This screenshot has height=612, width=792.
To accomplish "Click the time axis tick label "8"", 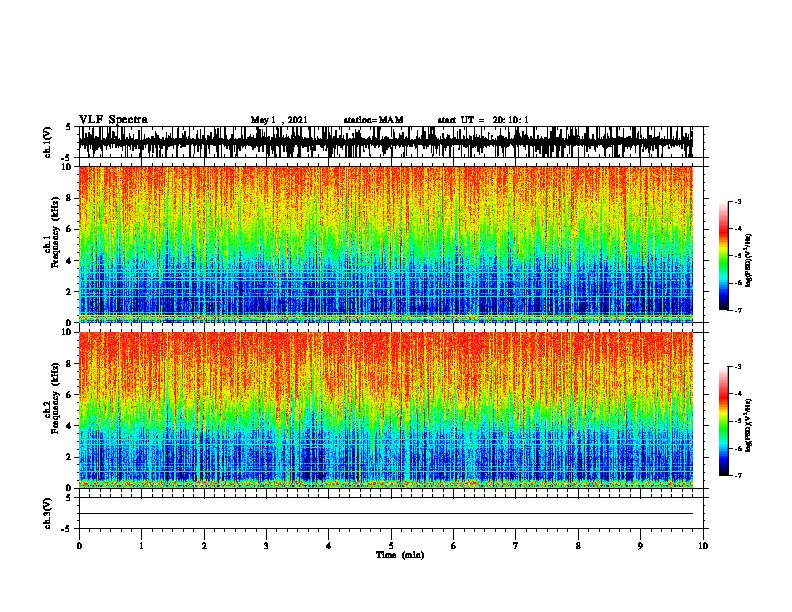I will 578,546.
